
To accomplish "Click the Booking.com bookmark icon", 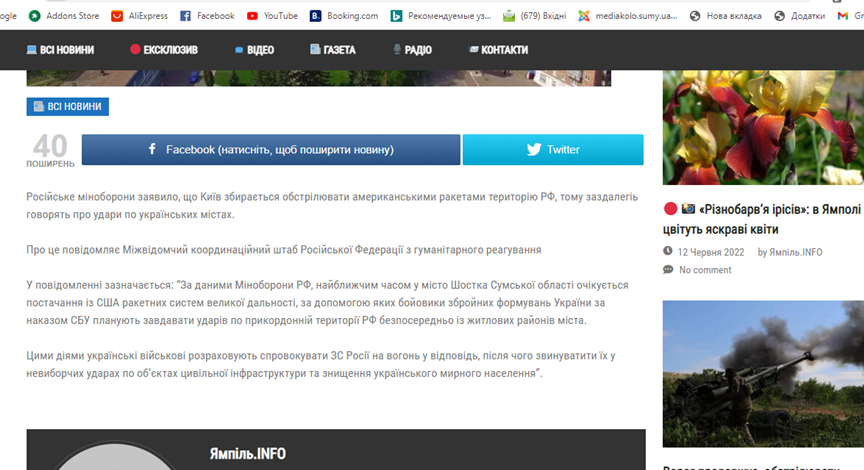I will 315,16.
